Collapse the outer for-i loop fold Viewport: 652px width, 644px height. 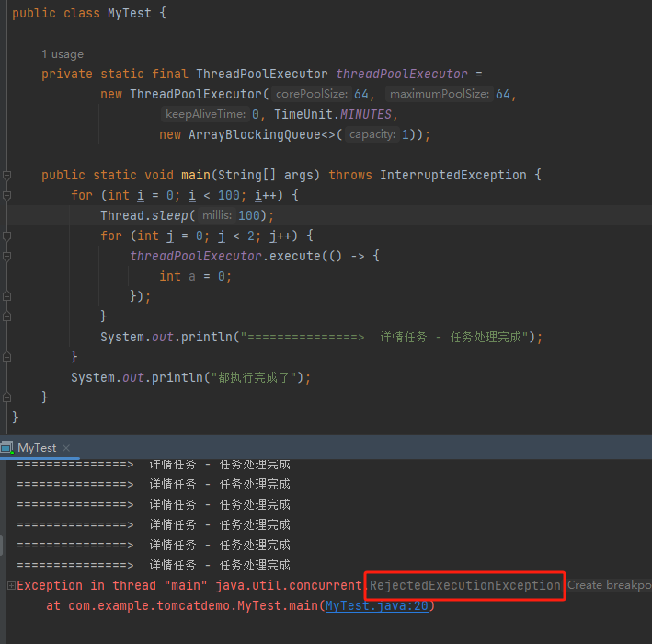click(x=6, y=196)
